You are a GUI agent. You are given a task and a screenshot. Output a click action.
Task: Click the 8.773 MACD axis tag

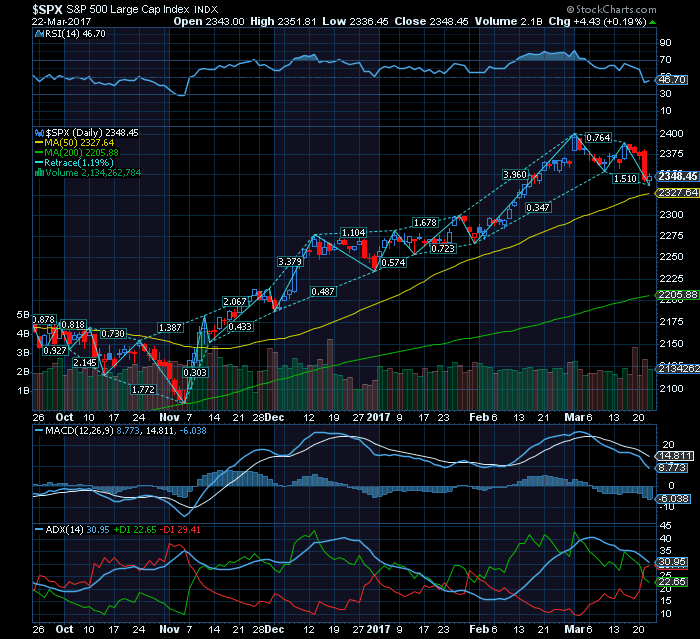point(672,468)
